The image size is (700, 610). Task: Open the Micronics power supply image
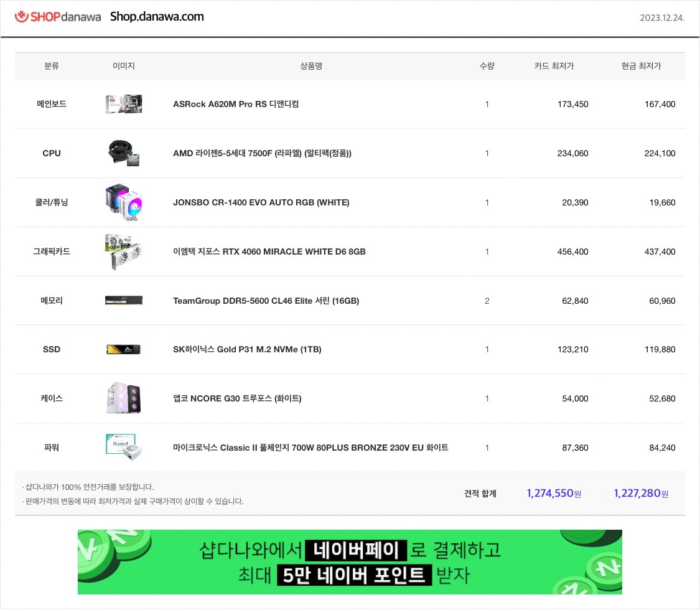[x=124, y=447]
